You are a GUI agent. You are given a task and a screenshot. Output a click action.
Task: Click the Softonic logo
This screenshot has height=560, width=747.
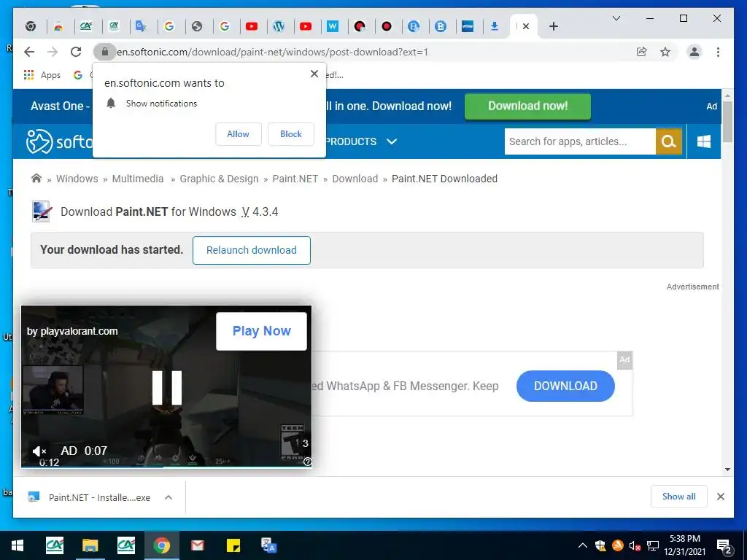(x=60, y=141)
